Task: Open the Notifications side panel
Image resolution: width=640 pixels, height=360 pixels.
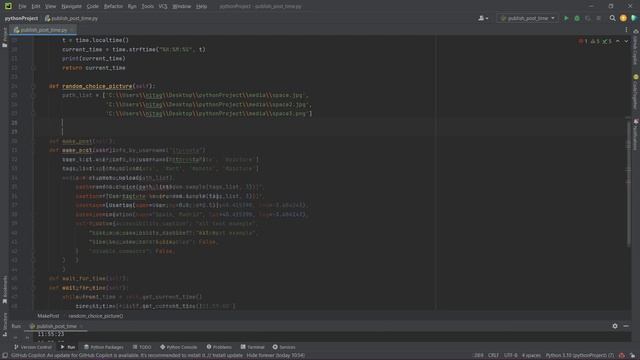Action: [x=636, y=135]
